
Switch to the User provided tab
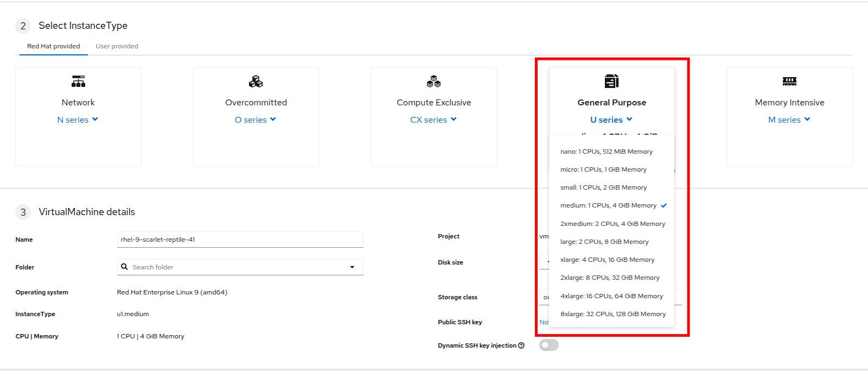coord(117,46)
